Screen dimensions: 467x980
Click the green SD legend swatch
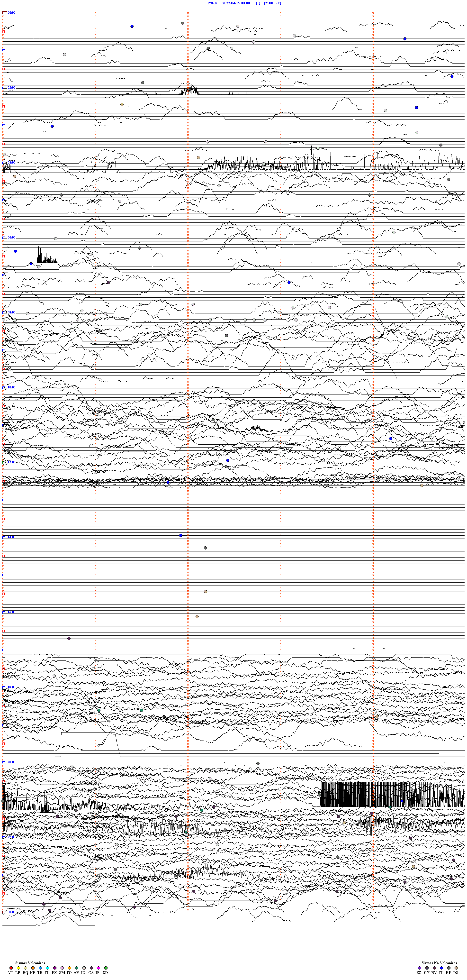pyautogui.click(x=106, y=968)
